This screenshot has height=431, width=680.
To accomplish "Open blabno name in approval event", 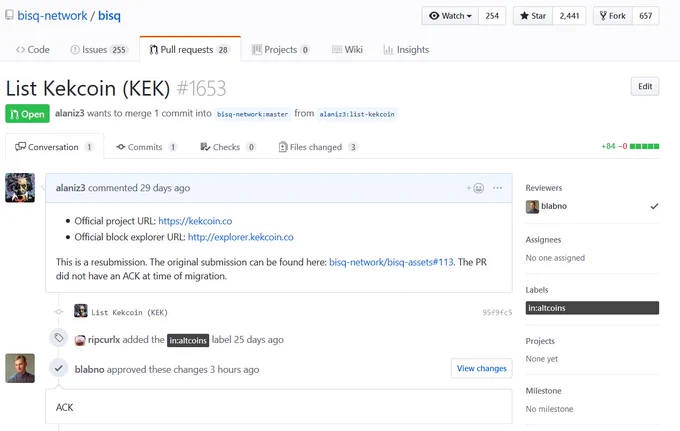I will click(89, 369).
